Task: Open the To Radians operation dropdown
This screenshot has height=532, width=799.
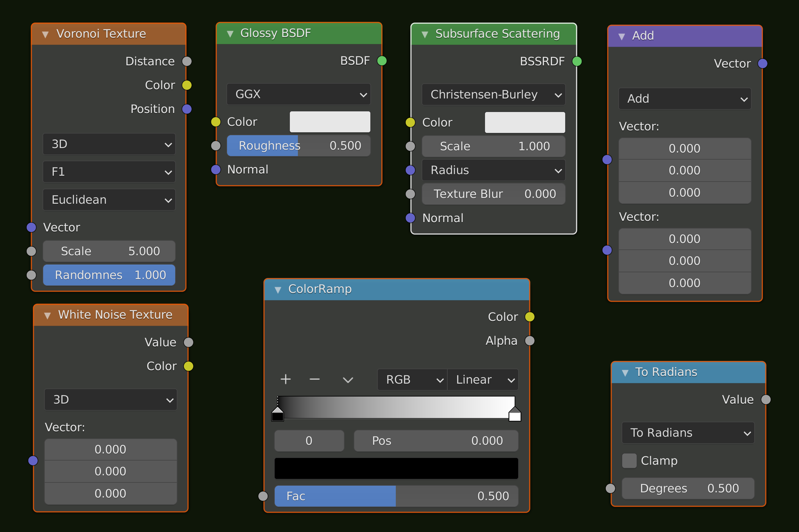Action: click(x=688, y=433)
